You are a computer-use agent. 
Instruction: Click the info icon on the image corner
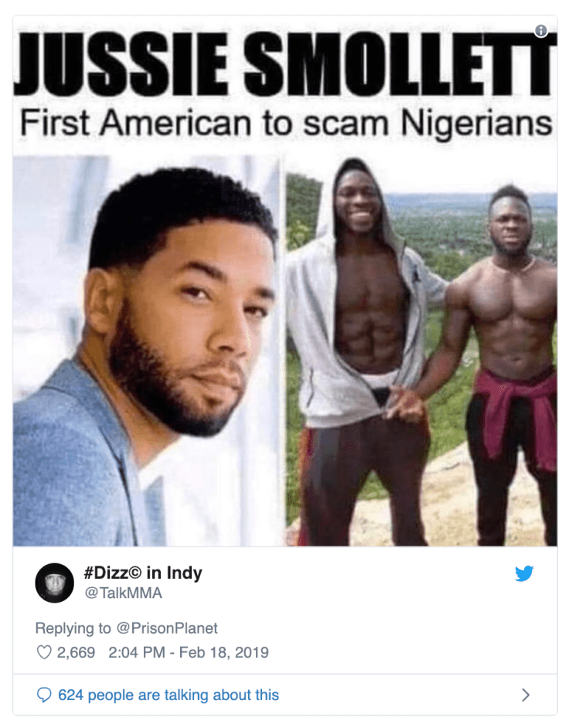[540, 31]
